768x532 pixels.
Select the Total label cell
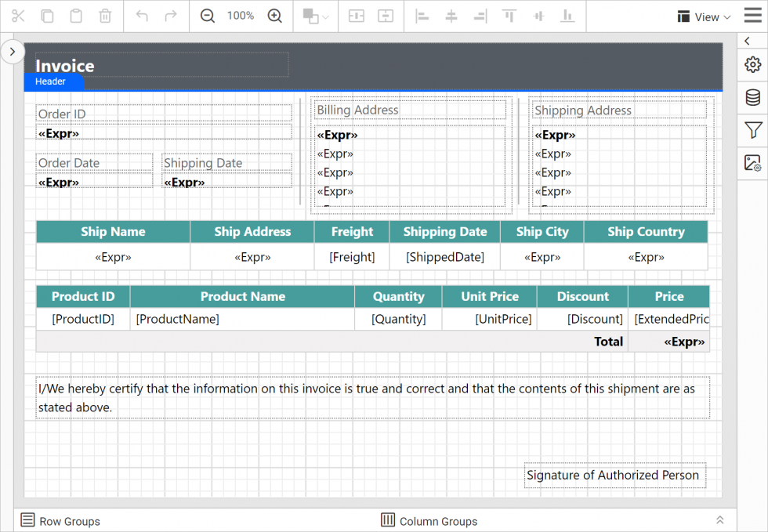coord(332,342)
